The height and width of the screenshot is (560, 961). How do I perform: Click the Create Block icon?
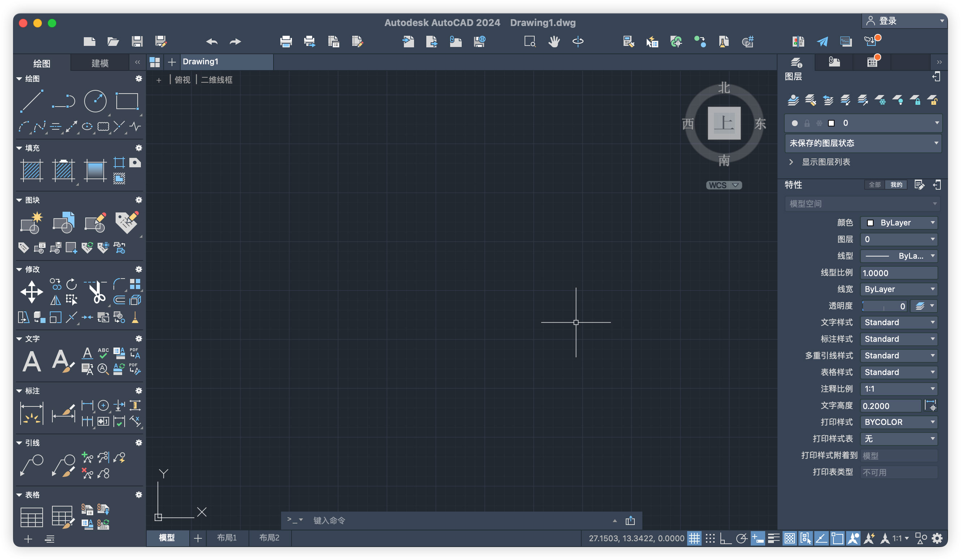[x=32, y=223]
